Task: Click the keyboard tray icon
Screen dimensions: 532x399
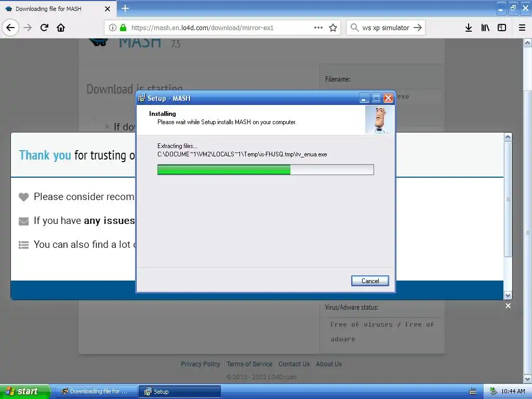Action: 473,392
